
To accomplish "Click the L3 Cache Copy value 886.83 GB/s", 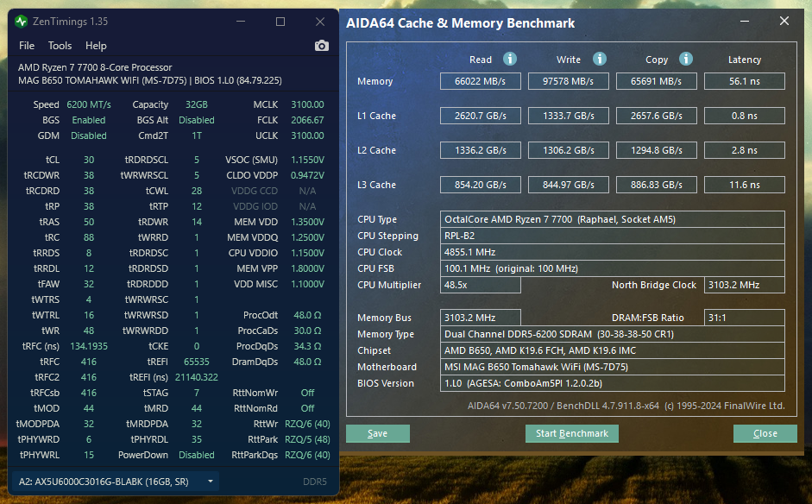I will pos(657,185).
